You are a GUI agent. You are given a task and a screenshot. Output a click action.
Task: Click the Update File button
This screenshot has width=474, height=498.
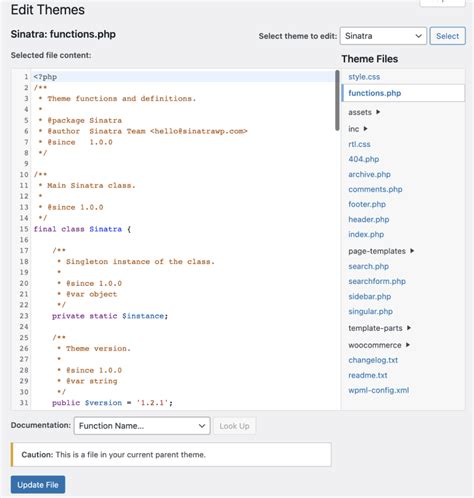(x=38, y=485)
